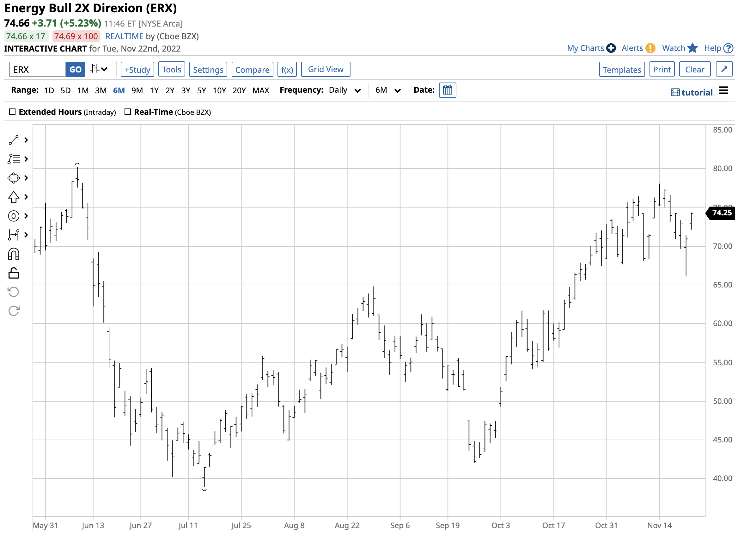756x549 pixels.
Task: Open the Alerts link
Action: click(632, 48)
